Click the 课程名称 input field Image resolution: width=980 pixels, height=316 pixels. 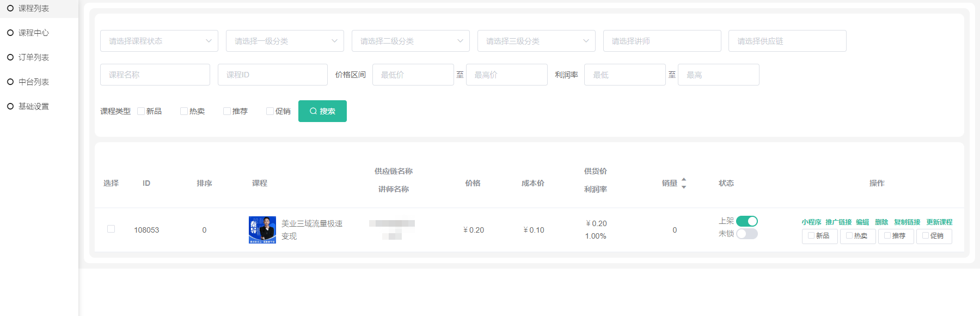click(x=155, y=75)
